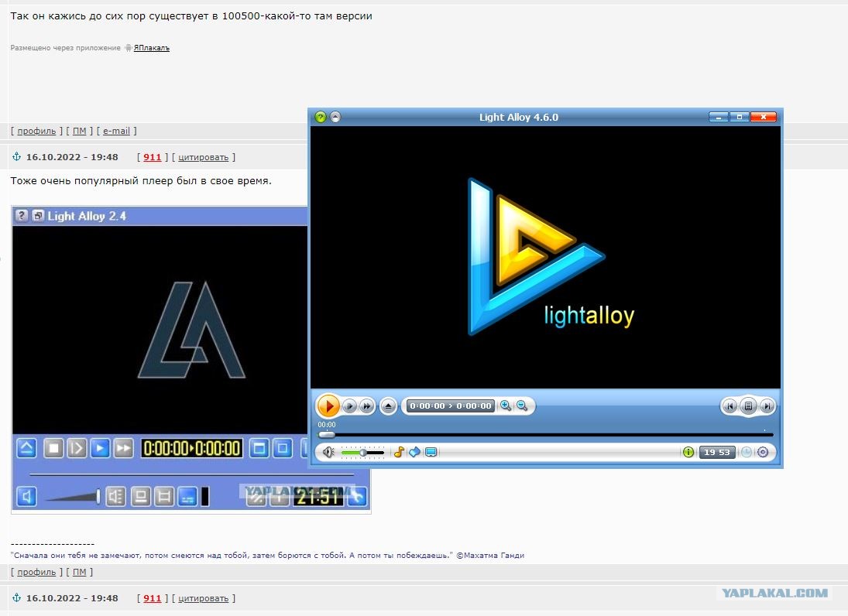The height and width of the screenshot is (616, 848).
Task: Open file info with the green i icon
Action: (x=688, y=452)
